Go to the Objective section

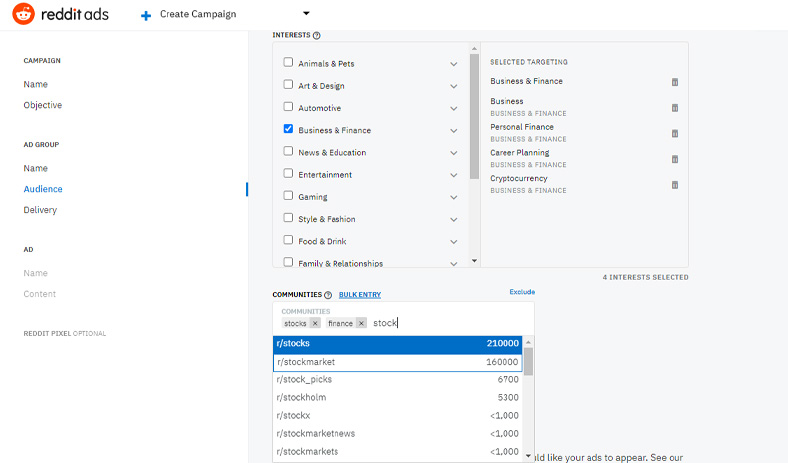tap(43, 105)
